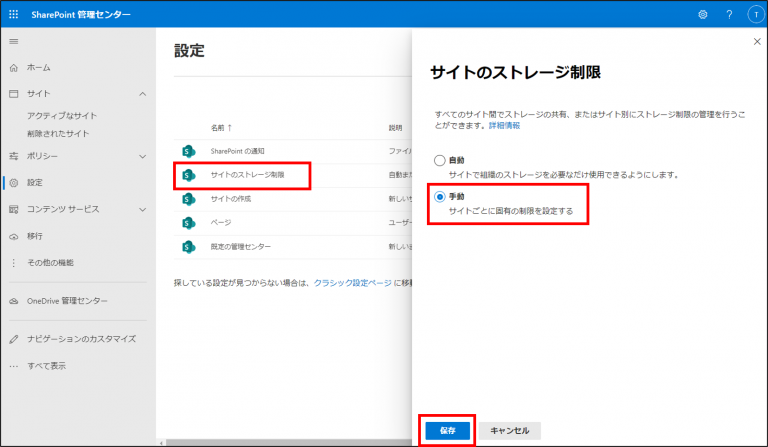The width and height of the screenshot is (768, 447).
Task: Click the SharePoint icon beside ページ
Action: (x=188, y=222)
